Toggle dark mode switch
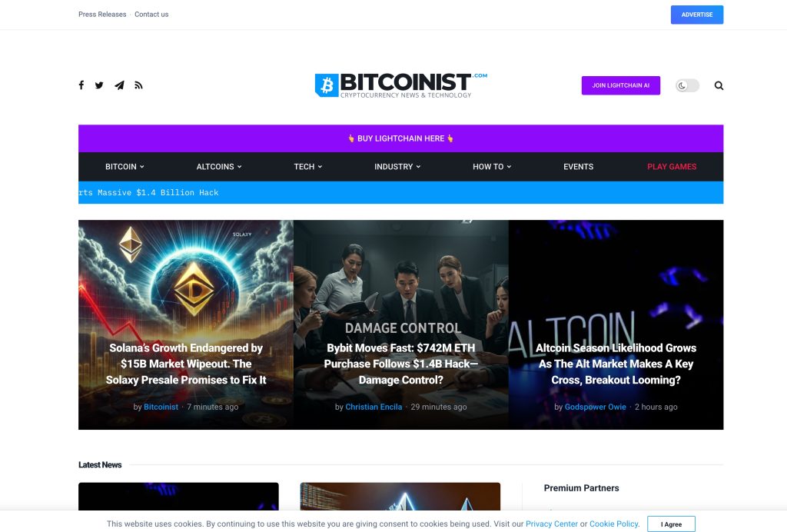The height and width of the screenshot is (532, 787). 687,85
